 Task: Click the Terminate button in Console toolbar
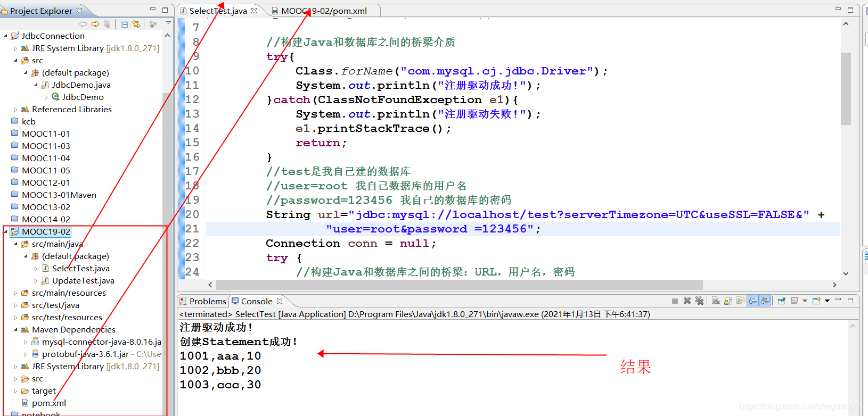pyautogui.click(x=675, y=301)
